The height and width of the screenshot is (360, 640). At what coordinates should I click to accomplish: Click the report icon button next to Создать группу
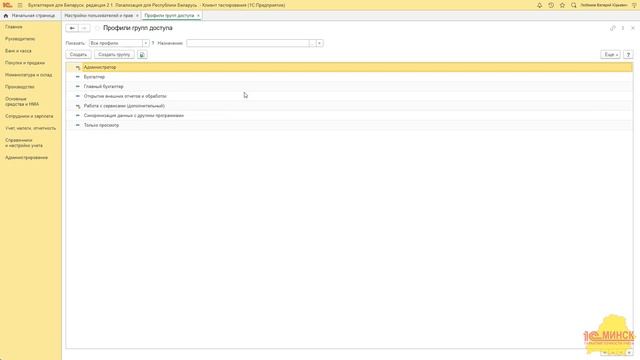point(142,55)
